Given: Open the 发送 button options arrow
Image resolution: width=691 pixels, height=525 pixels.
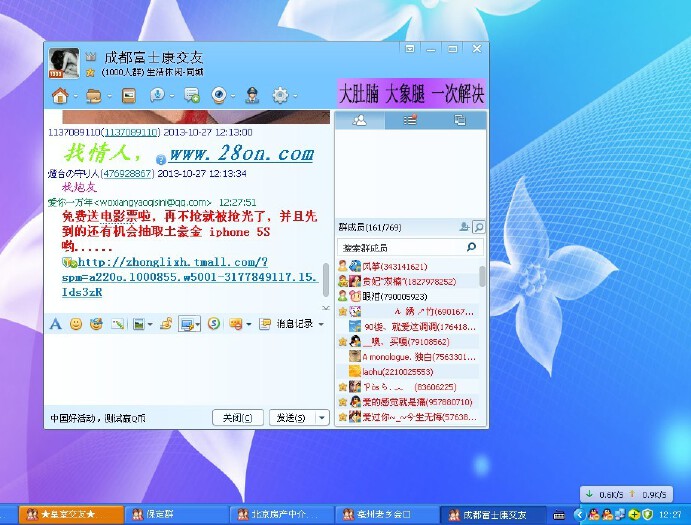Looking at the screenshot, I should 323,417.
